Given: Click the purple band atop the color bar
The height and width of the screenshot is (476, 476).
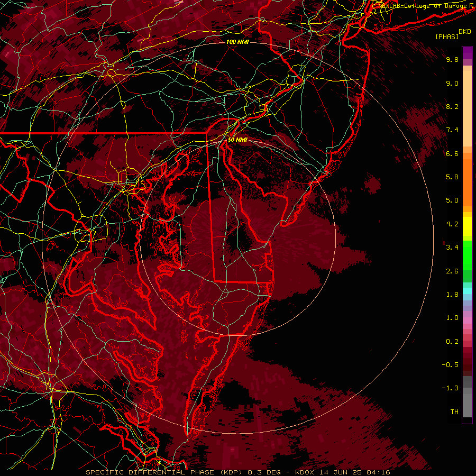Looking at the screenshot, I should click(467, 53).
